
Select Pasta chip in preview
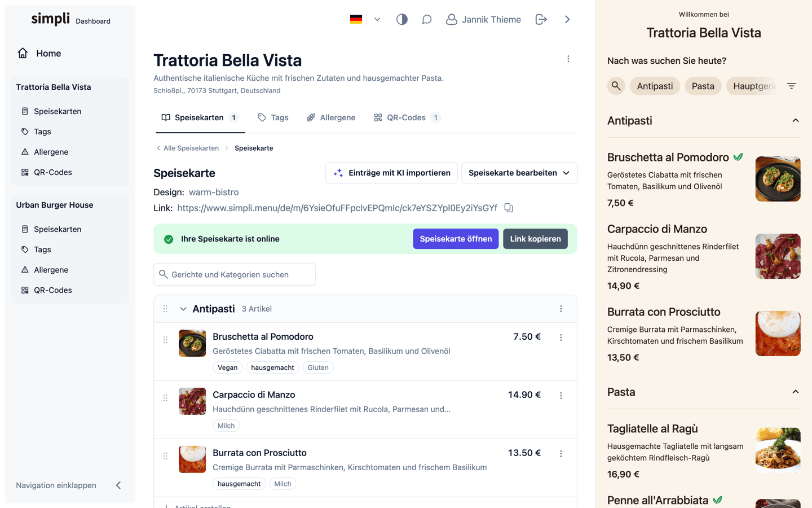pos(703,86)
